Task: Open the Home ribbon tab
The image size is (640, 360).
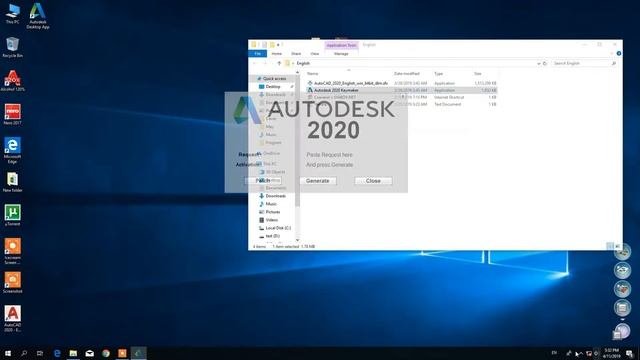Action: click(x=276, y=53)
